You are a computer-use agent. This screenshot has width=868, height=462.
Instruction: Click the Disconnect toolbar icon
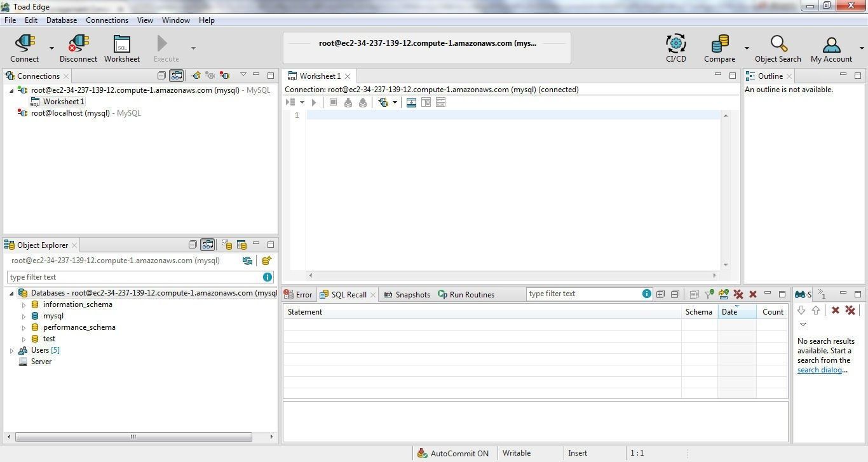click(x=78, y=43)
